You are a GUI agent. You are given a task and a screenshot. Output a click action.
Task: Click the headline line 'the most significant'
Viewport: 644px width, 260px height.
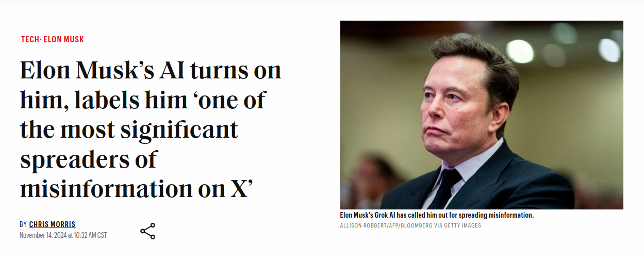[129, 130]
